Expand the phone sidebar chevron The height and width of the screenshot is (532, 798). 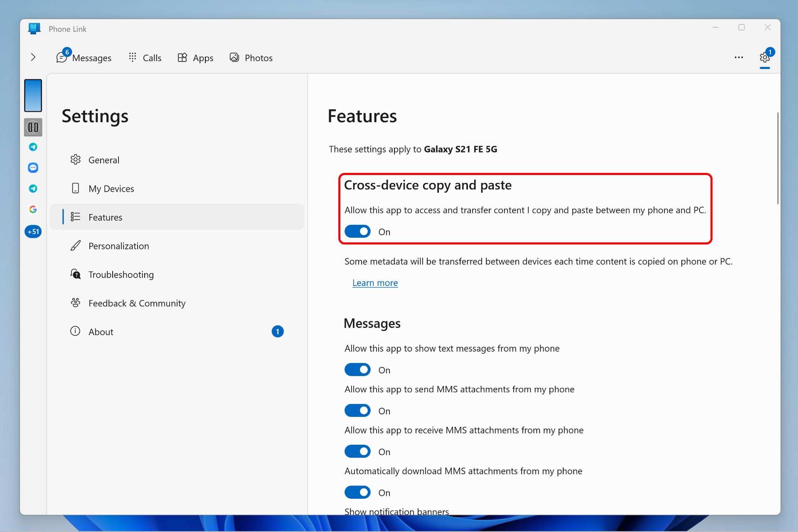coord(33,57)
